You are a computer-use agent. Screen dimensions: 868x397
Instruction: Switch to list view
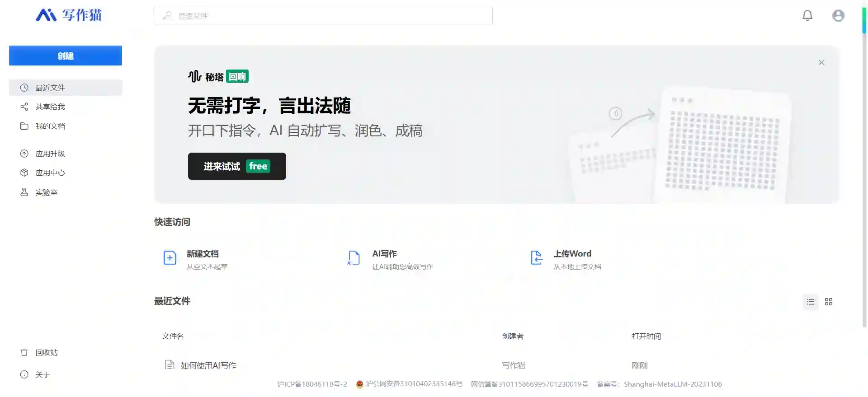coord(811,302)
